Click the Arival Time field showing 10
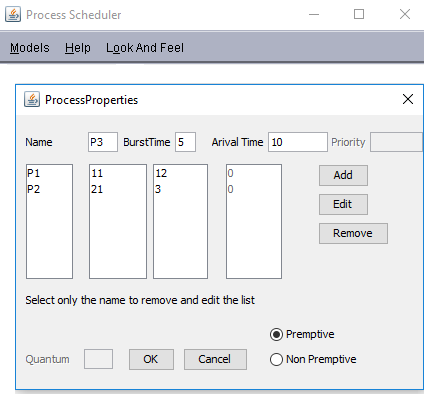 pyautogui.click(x=298, y=142)
